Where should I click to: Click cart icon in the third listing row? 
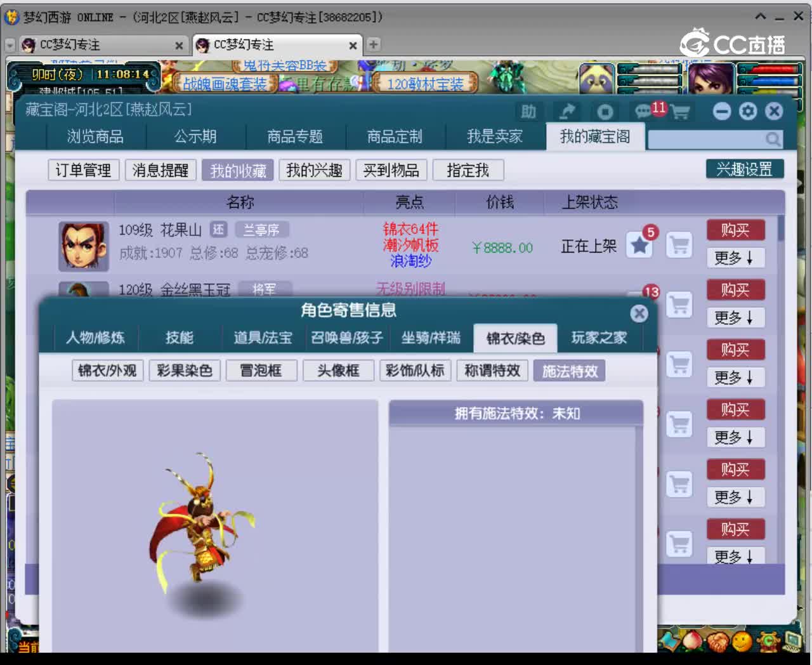(679, 365)
